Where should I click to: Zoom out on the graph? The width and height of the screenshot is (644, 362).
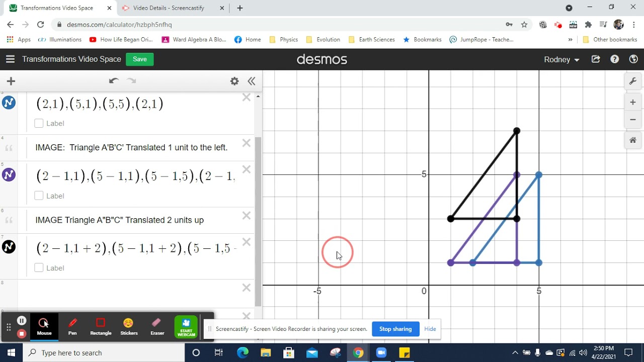tap(633, 120)
